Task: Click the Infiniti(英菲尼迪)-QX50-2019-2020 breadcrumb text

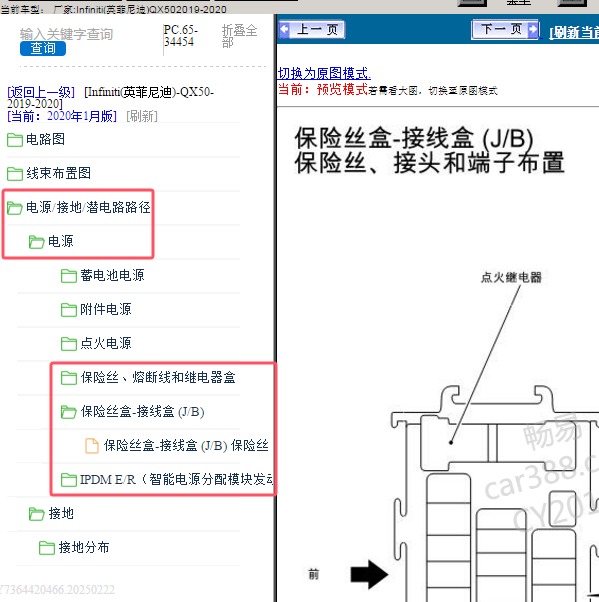Action: (111, 98)
